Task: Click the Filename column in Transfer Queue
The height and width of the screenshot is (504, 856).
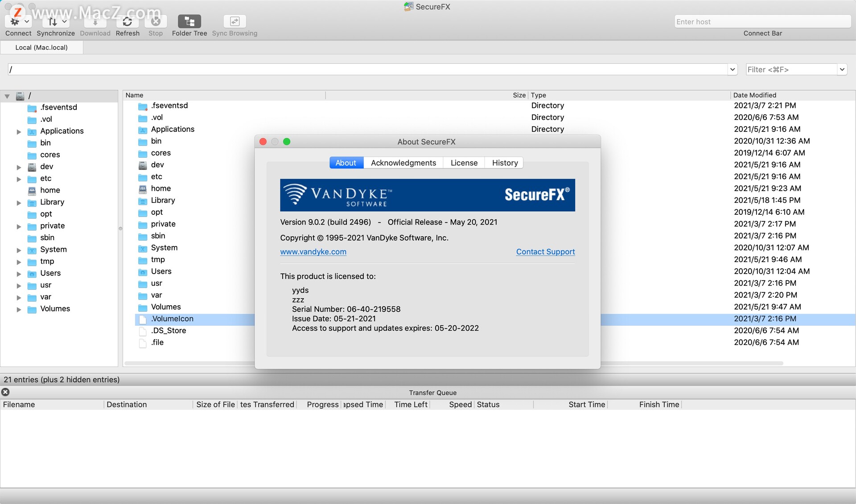Action: pyautogui.click(x=52, y=405)
